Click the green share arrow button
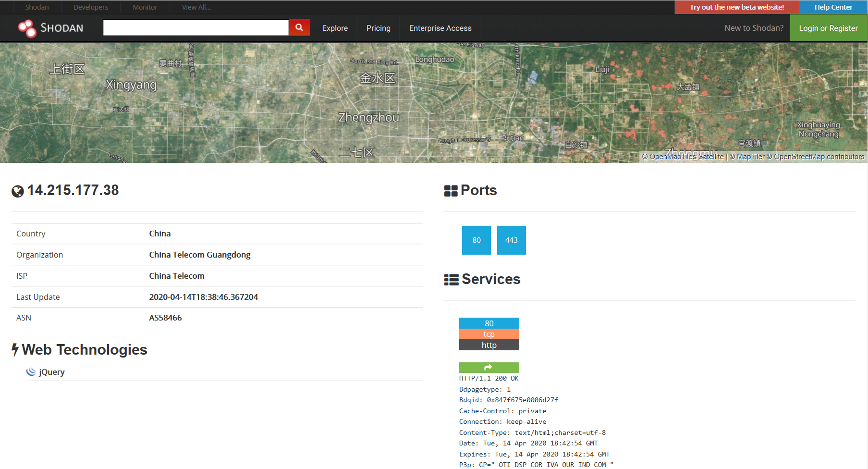This screenshot has height=469, width=868. click(489, 368)
